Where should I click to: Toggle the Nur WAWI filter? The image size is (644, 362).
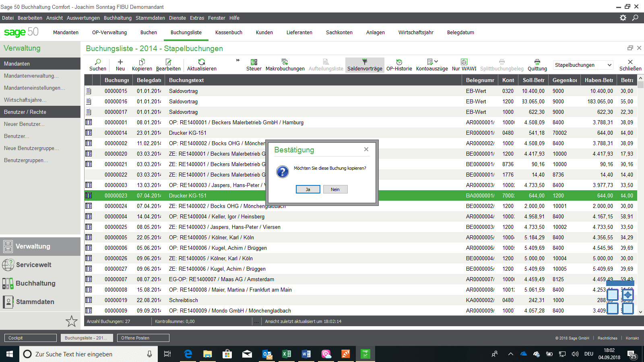464,62
